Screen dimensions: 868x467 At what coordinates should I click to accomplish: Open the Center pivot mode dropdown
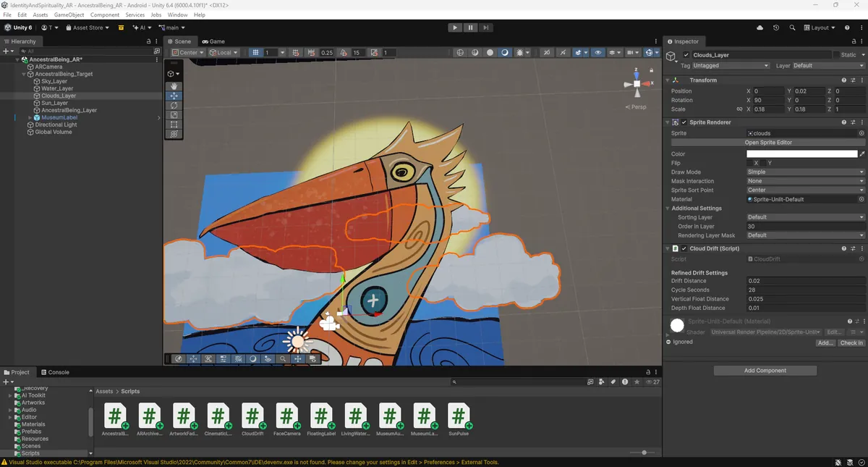(188, 53)
